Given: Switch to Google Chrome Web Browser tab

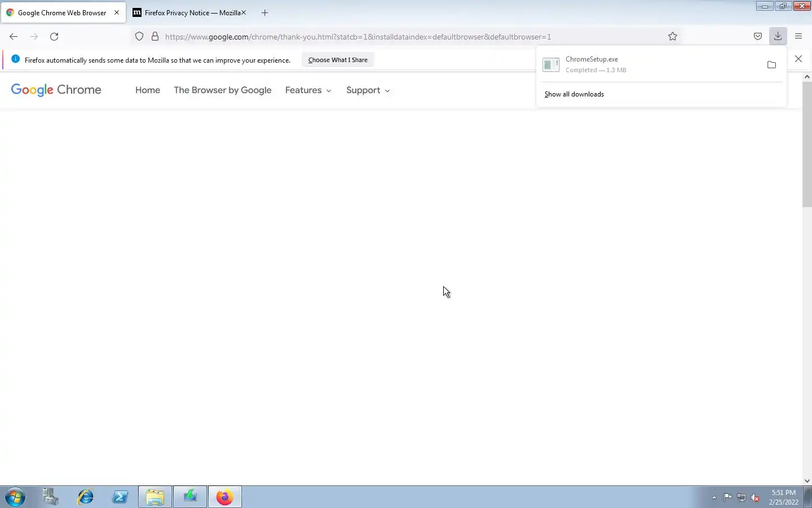Looking at the screenshot, I should click(x=63, y=12).
